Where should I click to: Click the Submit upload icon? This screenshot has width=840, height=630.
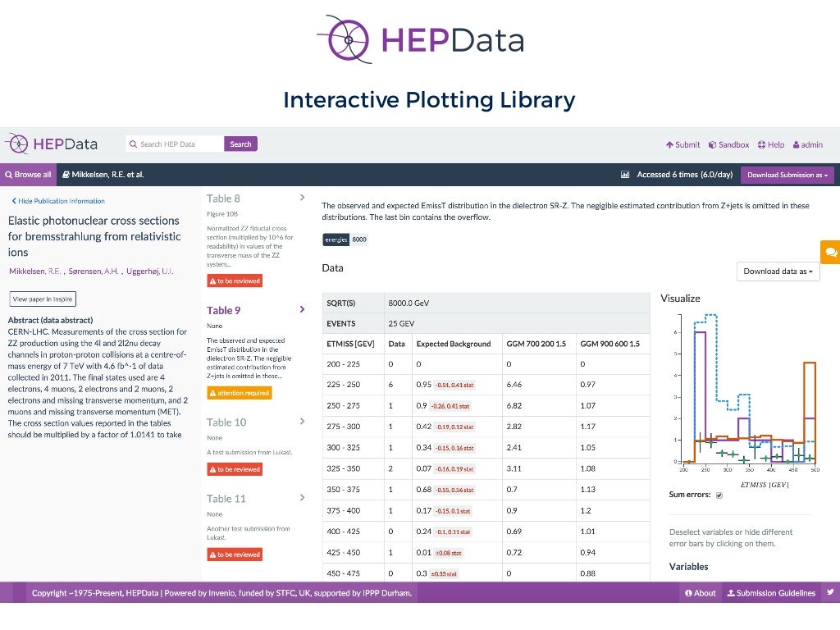pos(669,144)
